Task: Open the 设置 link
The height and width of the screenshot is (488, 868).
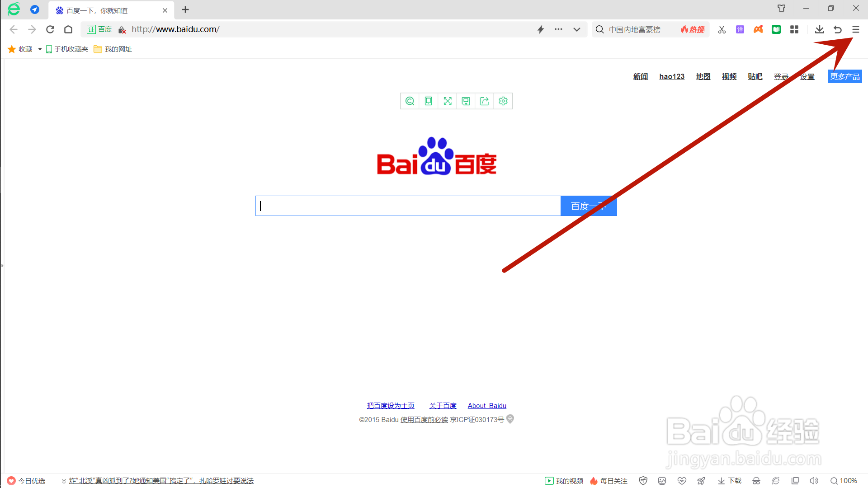Action: coord(807,76)
